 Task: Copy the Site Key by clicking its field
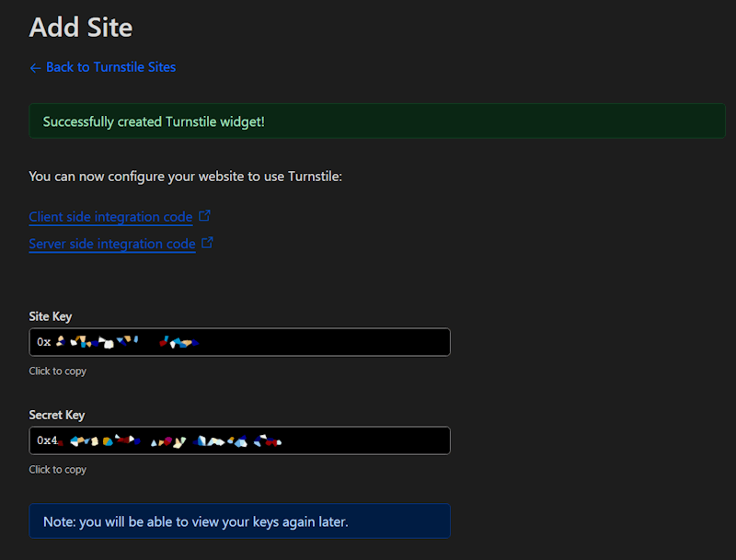point(239,341)
